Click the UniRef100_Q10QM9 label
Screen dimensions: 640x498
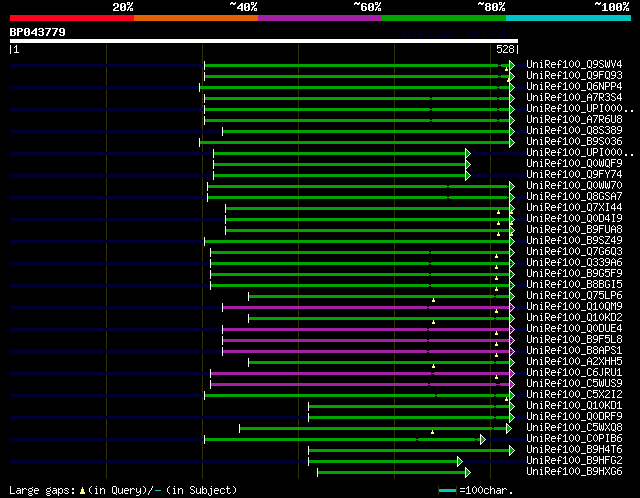574,307
